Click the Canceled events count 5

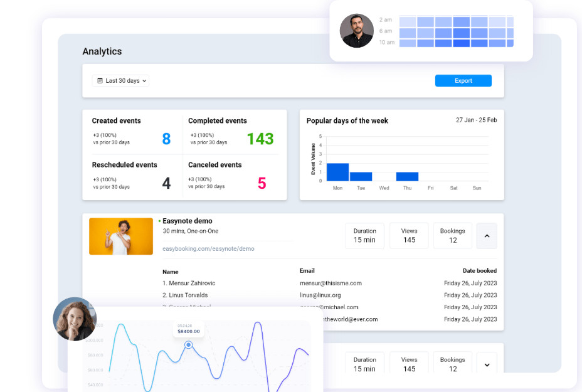(262, 183)
